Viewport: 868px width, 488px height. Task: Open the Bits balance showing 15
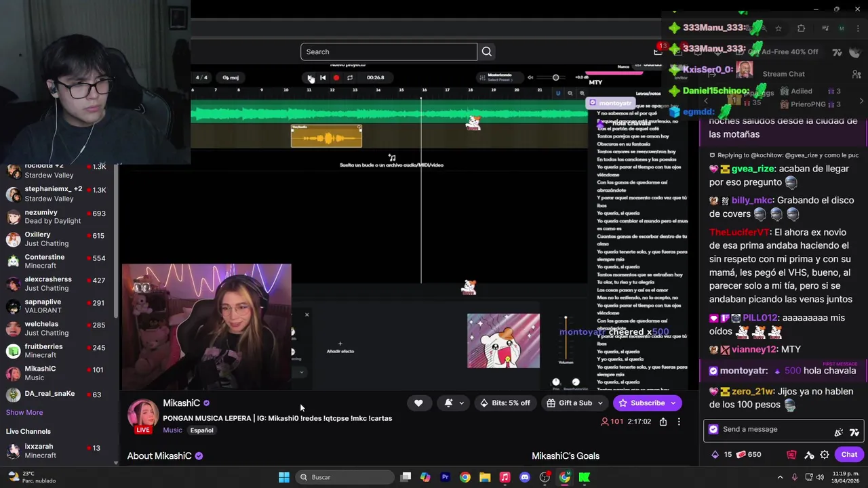pos(721,455)
